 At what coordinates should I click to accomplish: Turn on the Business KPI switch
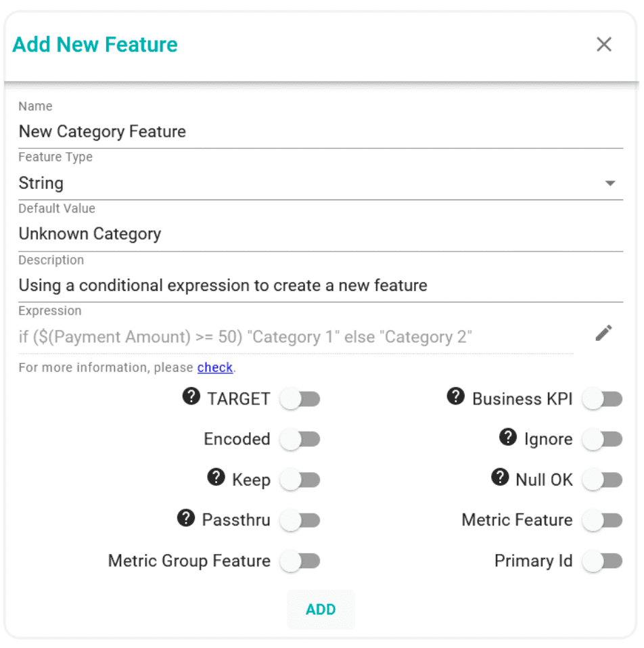(x=603, y=399)
